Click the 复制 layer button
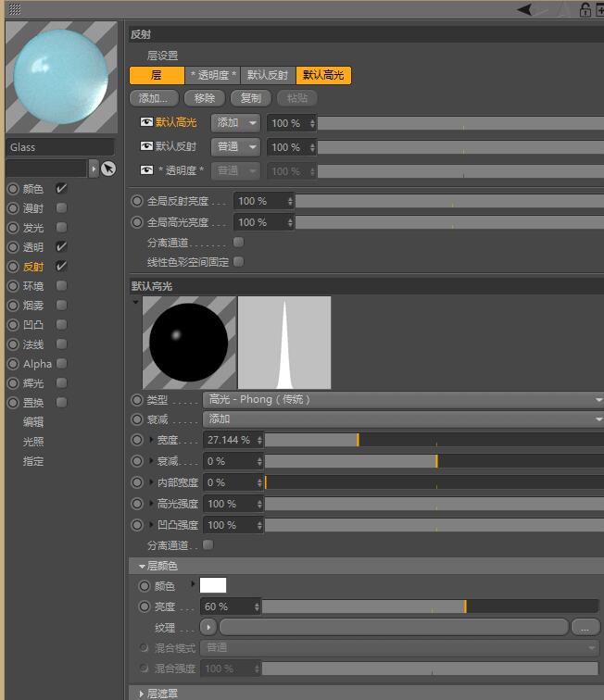The height and width of the screenshot is (700, 604). (x=251, y=98)
